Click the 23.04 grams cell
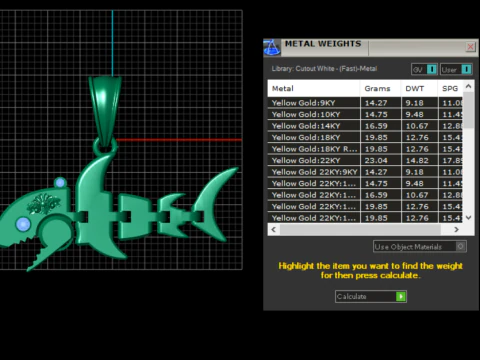The height and width of the screenshot is (360, 480). [380, 160]
